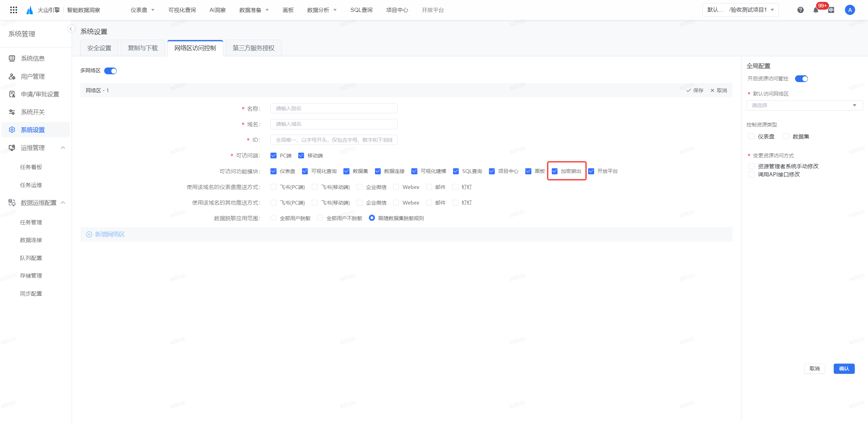Open the help question mark icon
The height and width of the screenshot is (425, 868).
click(800, 10)
